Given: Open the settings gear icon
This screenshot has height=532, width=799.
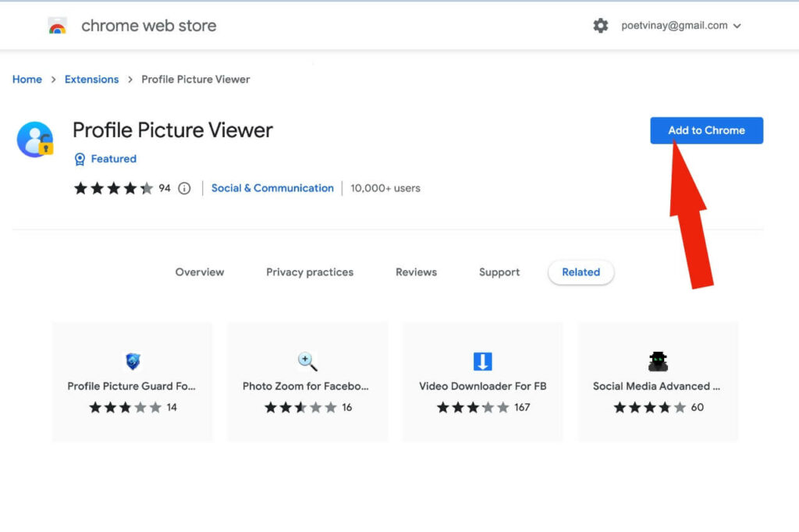Looking at the screenshot, I should click(600, 26).
